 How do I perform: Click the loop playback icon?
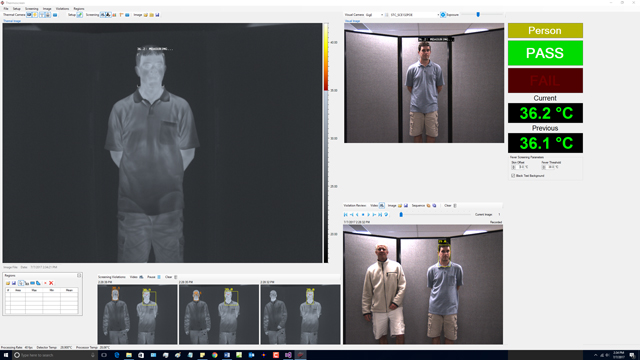pos(386,214)
